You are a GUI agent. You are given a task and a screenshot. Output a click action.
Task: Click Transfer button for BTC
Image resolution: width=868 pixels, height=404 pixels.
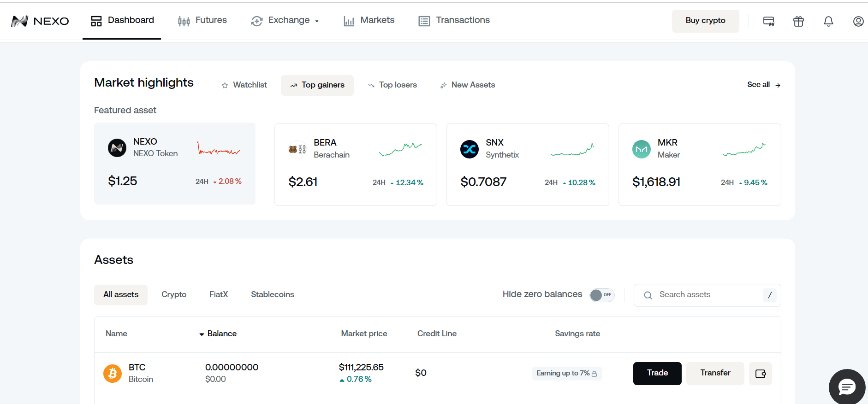pyautogui.click(x=715, y=373)
